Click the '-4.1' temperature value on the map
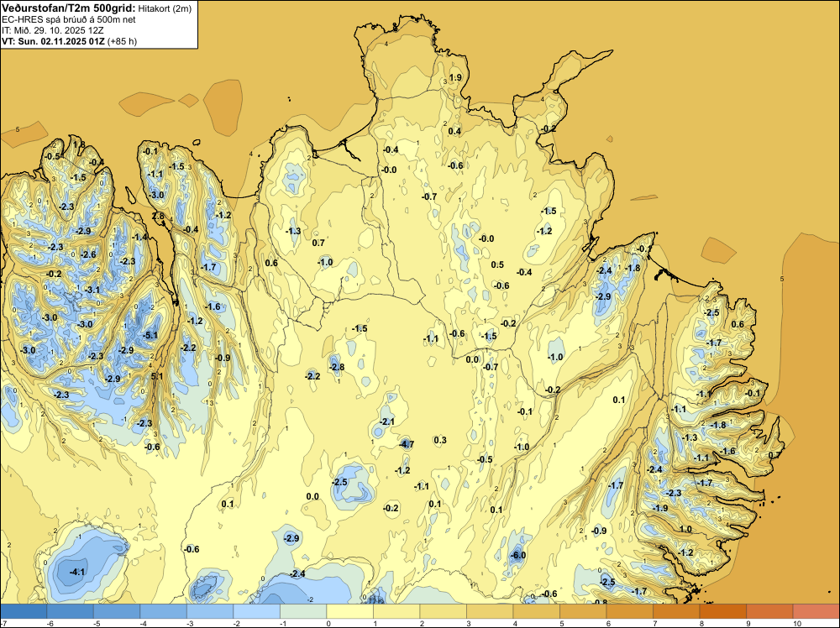840x628 pixels. click(x=77, y=572)
